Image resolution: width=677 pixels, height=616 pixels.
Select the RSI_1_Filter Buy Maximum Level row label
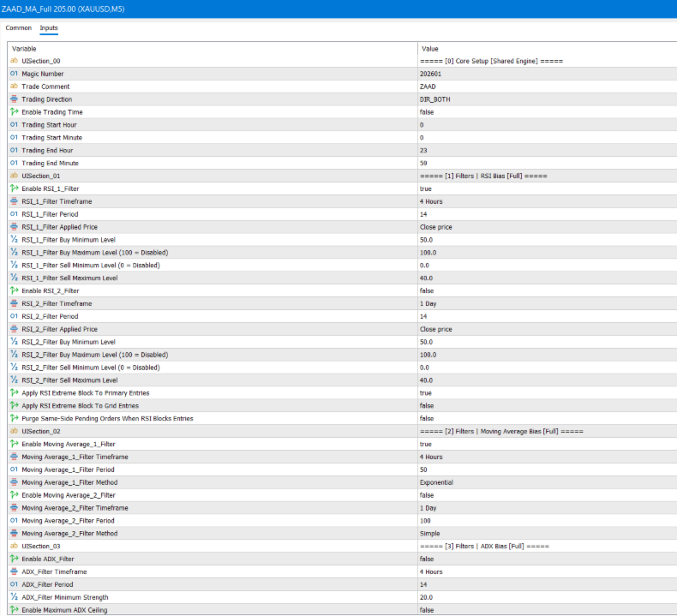click(95, 253)
